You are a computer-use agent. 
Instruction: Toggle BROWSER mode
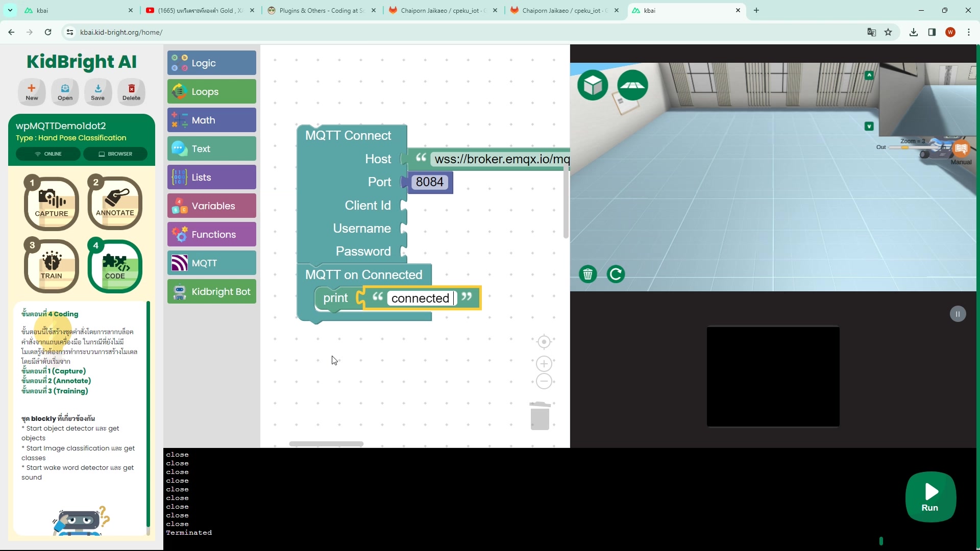click(x=115, y=154)
